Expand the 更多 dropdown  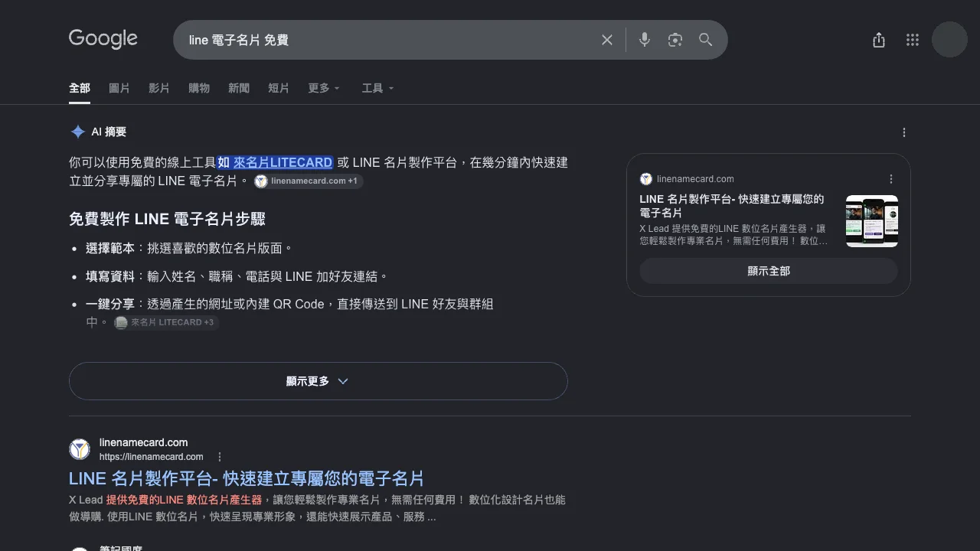click(324, 88)
